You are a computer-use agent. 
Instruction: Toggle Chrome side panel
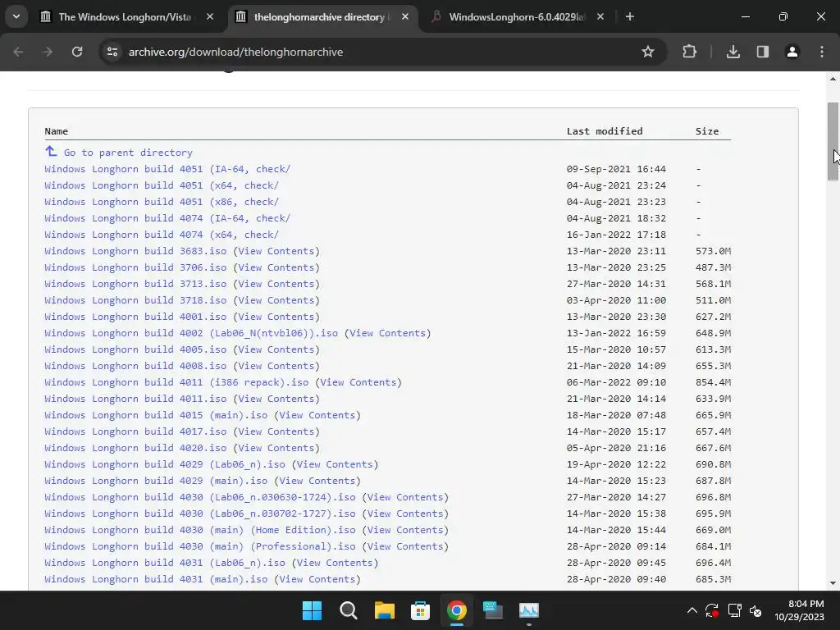coord(763,52)
